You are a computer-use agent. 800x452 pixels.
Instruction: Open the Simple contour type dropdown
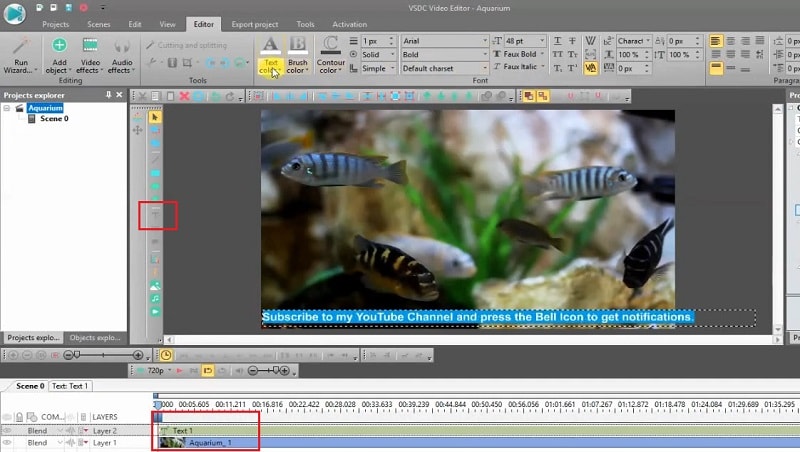[379, 68]
